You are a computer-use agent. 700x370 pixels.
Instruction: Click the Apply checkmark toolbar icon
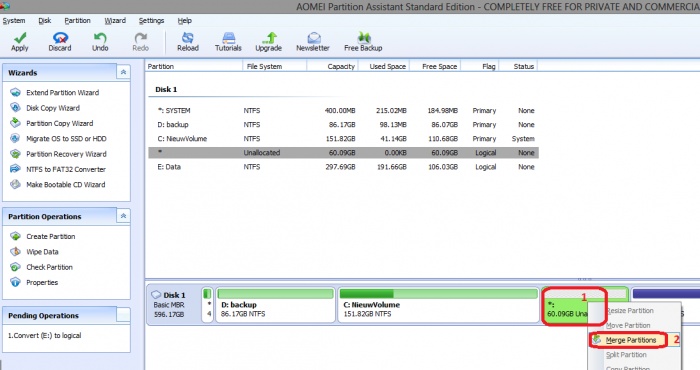(x=20, y=38)
